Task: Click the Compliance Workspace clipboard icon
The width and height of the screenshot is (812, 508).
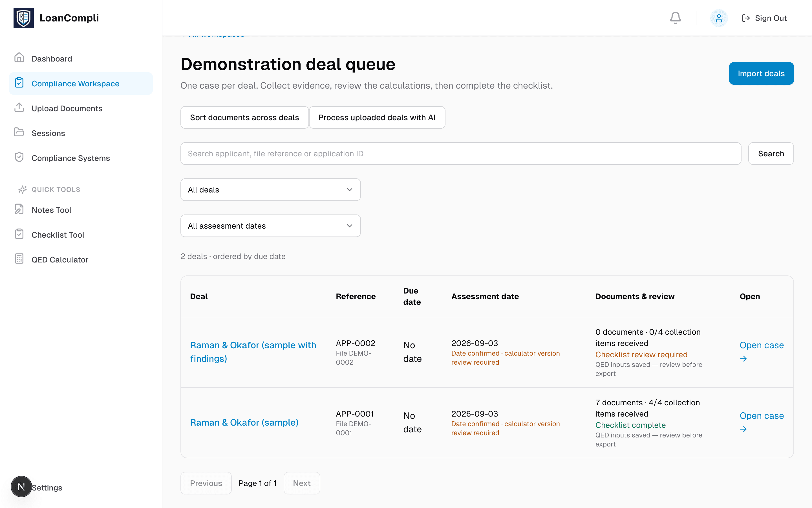Action: tap(19, 83)
